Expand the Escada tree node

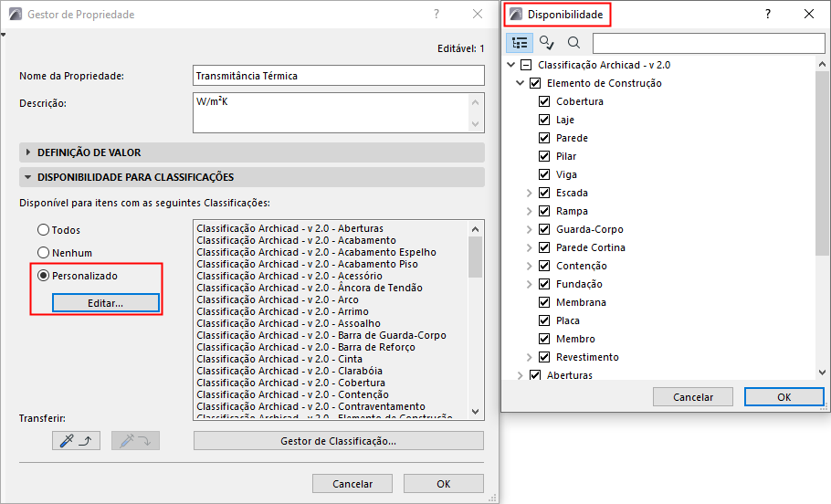(x=529, y=193)
